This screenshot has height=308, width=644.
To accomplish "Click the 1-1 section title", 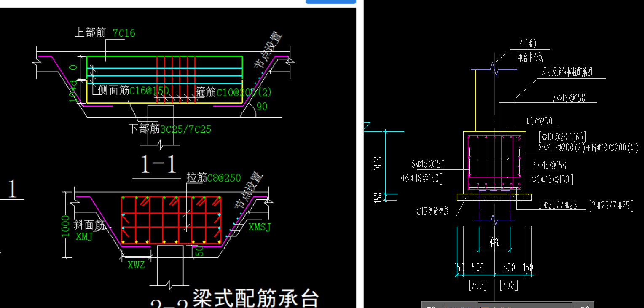I will point(158,164).
